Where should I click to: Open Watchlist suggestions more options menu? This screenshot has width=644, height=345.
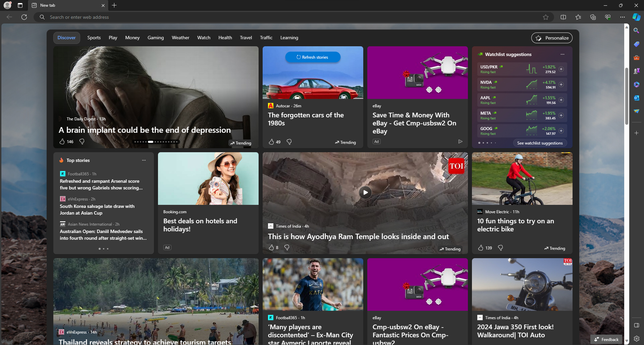tap(562, 54)
